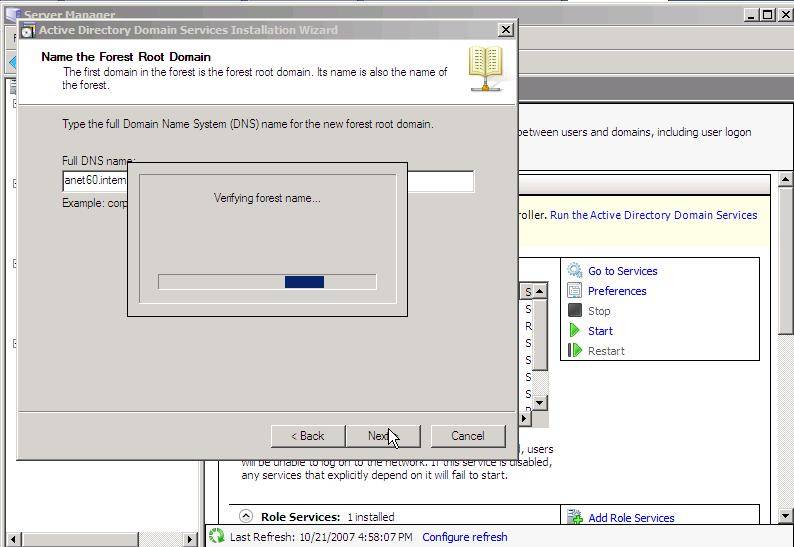
Task: Click services list horizontal scroll right arrow
Action: [x=524, y=418]
